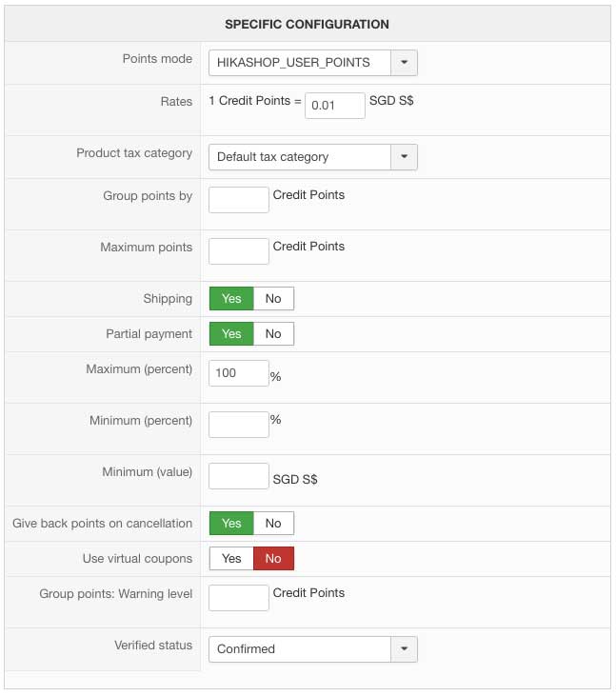Enable Partial payment with Yes
The image size is (616, 696).
231,334
